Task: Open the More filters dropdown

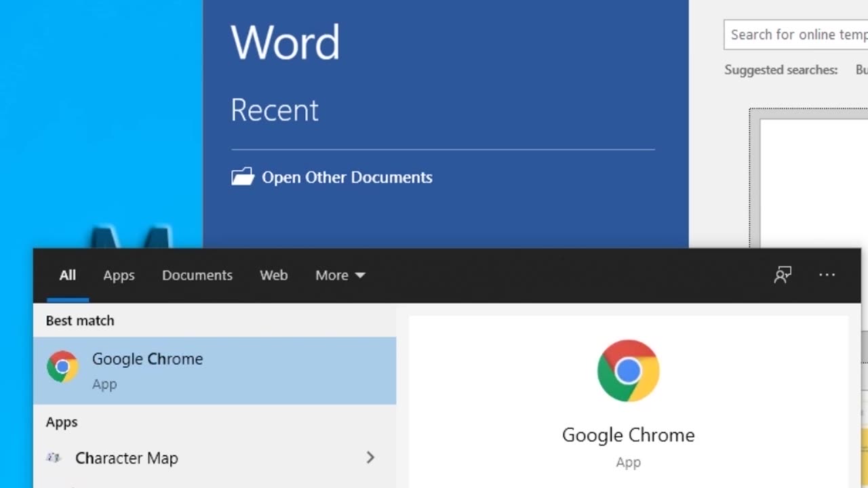Action: [x=340, y=275]
